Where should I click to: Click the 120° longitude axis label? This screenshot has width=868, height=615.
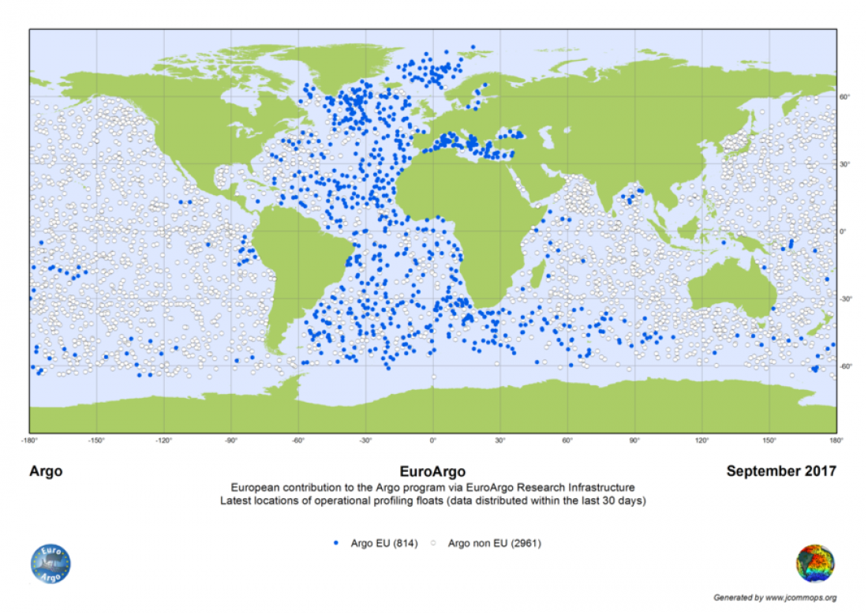click(702, 441)
